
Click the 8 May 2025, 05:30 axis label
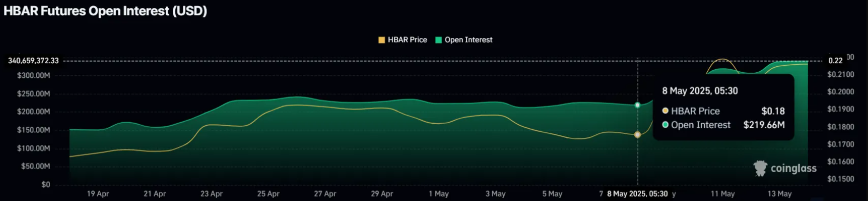click(637, 194)
